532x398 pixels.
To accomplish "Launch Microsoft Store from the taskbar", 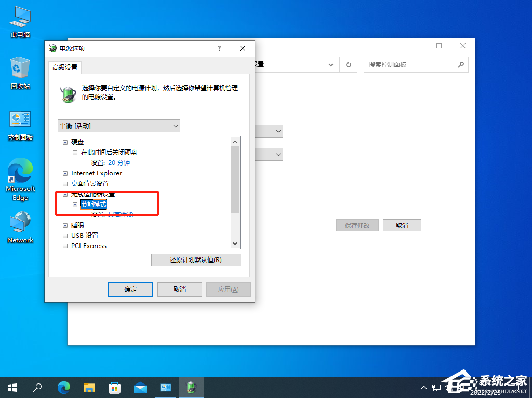I will click(x=114, y=387).
